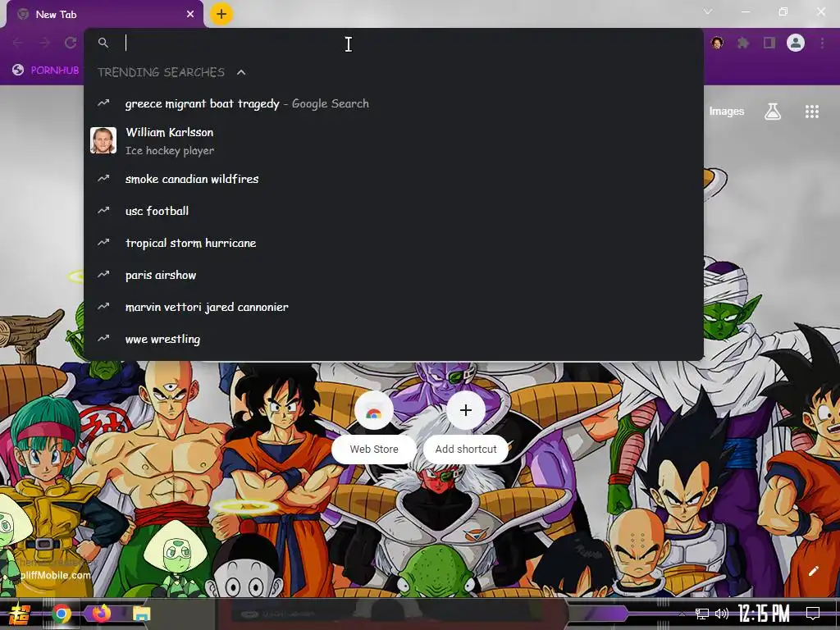Select the New Tab tab
The height and width of the screenshot is (630, 840).
tap(105, 15)
